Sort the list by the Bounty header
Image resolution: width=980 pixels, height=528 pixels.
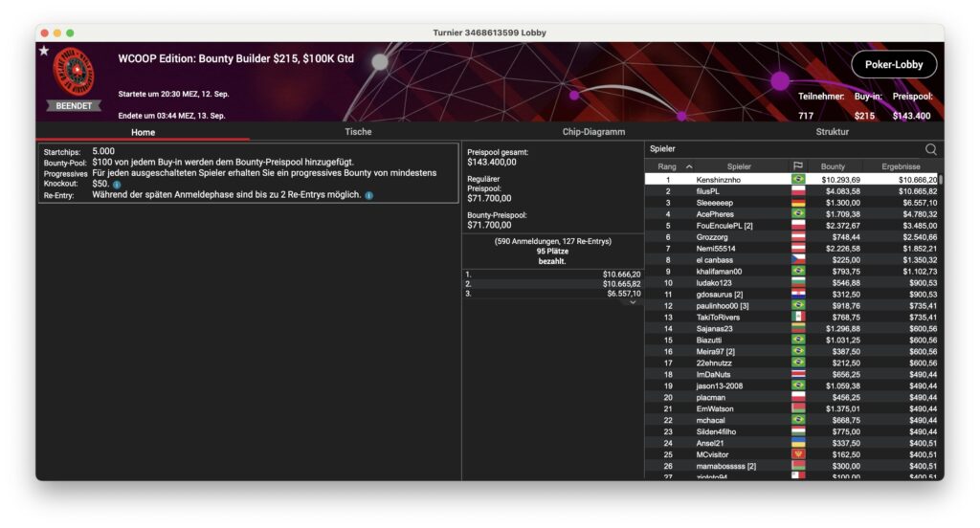click(x=833, y=166)
